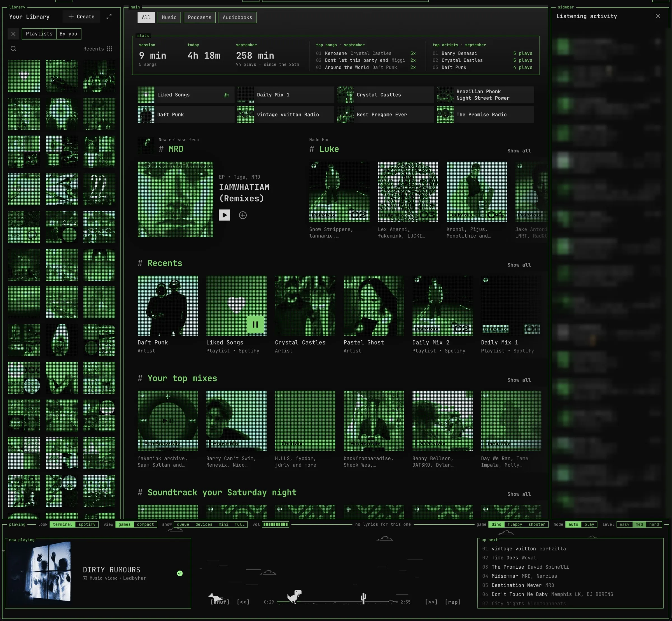Show all in Made For Luke
Image resolution: width=672 pixels, height=621 pixels.
tap(519, 151)
